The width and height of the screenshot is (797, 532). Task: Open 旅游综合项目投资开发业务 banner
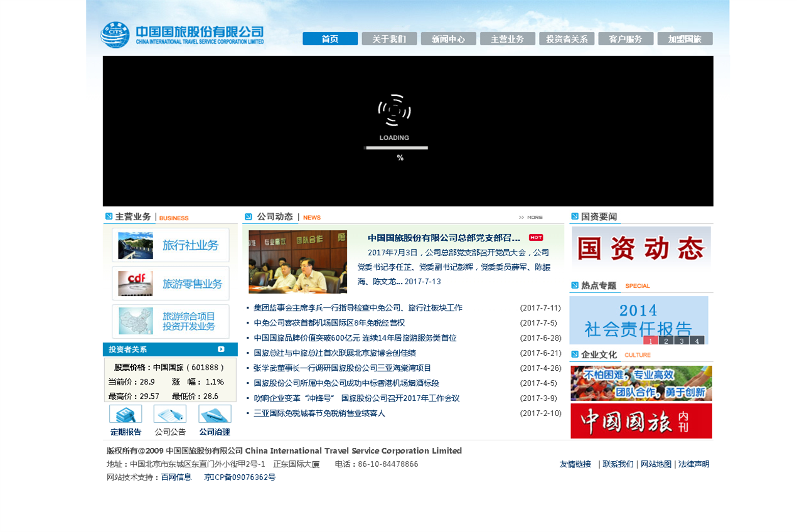coord(171,322)
